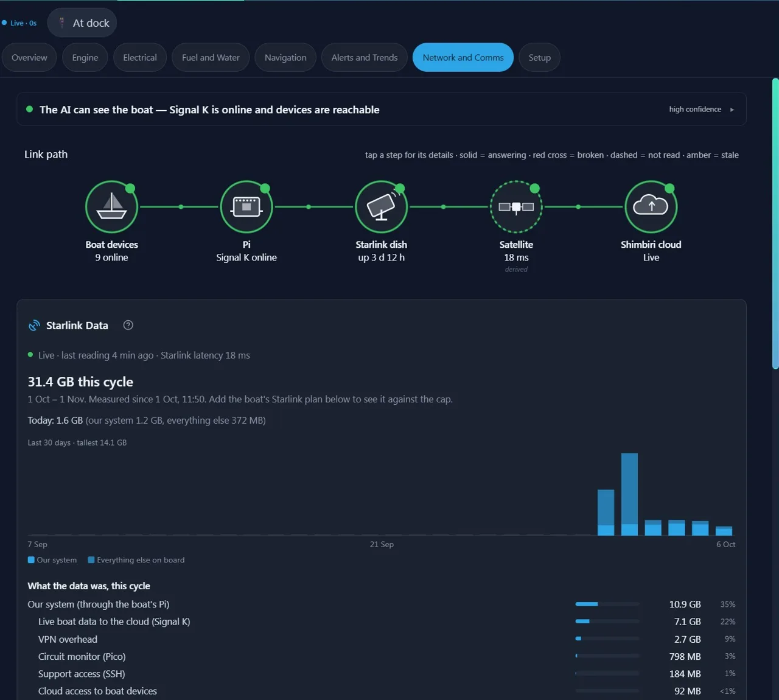779x700 pixels.
Task: Switch to the Overview tab
Action: click(x=29, y=57)
